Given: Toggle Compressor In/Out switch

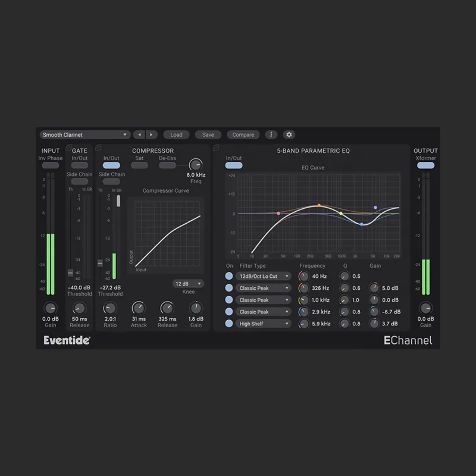Looking at the screenshot, I should 111,165.
